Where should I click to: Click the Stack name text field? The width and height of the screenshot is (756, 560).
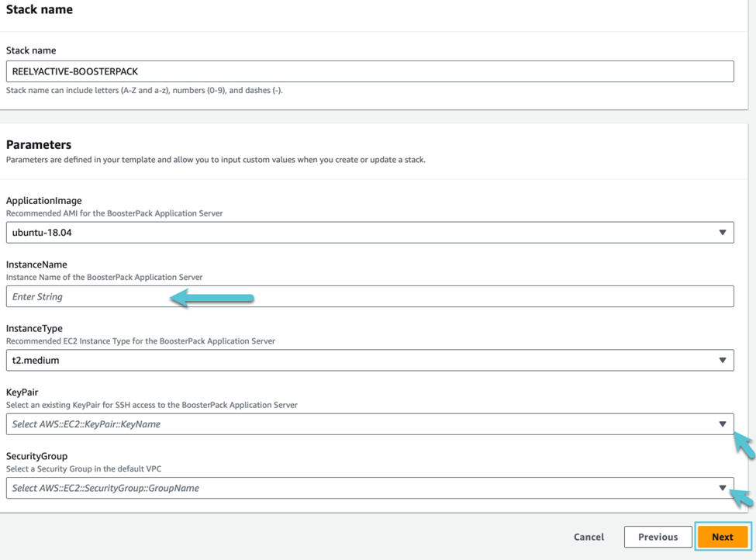click(369, 71)
